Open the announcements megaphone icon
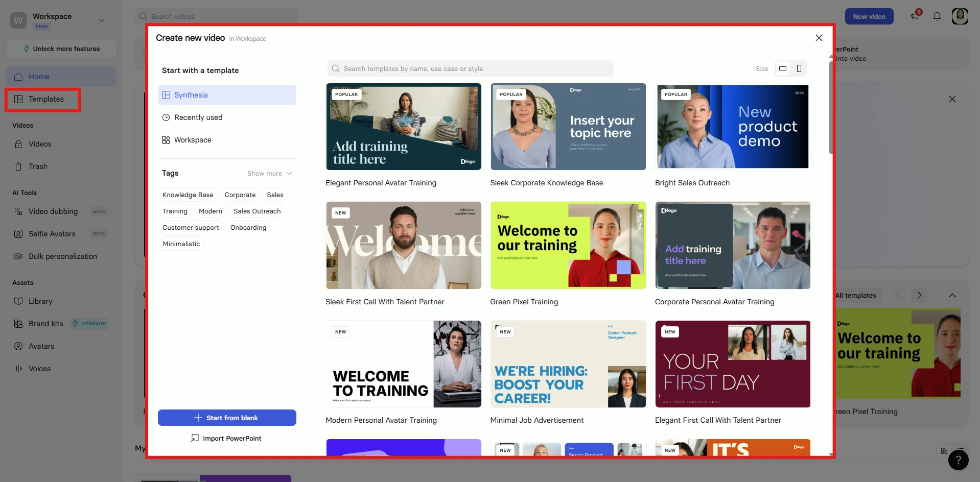This screenshot has width=980, height=482. coord(915,16)
